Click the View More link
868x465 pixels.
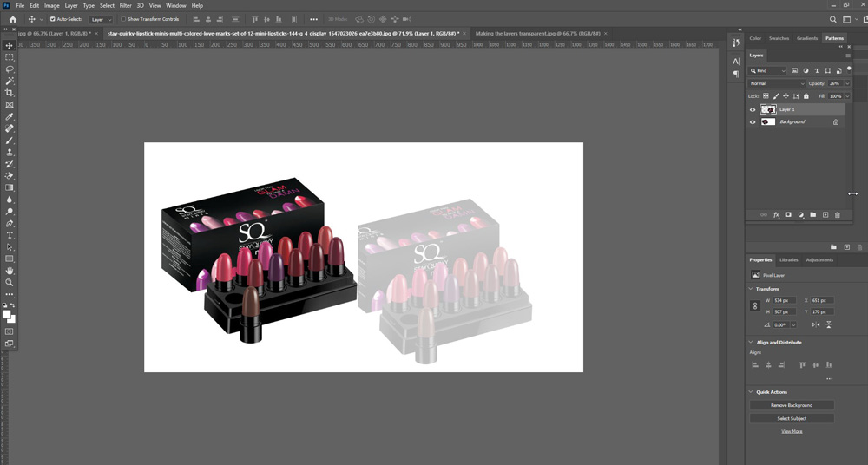coord(792,431)
